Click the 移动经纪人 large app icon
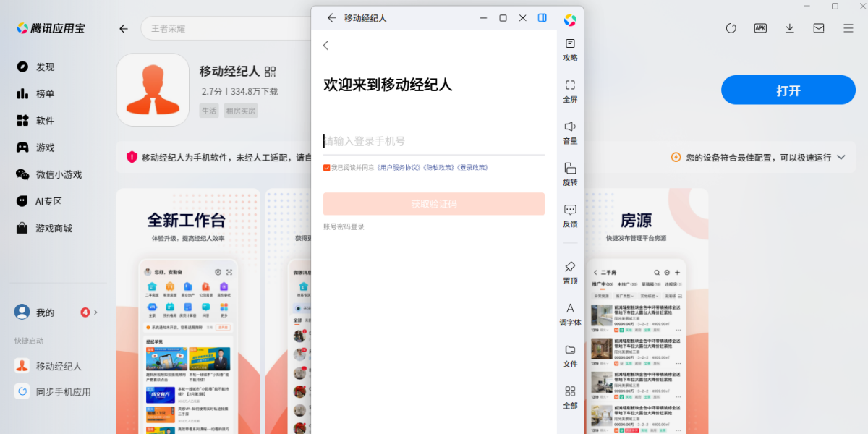 [153, 90]
